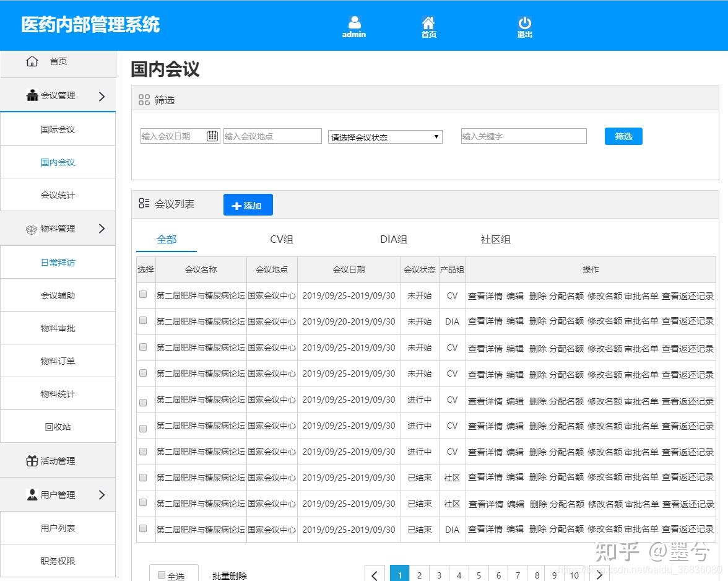This screenshot has height=581, width=728.
Task: Open 日常拜访 in sidebar
Action: [58, 263]
